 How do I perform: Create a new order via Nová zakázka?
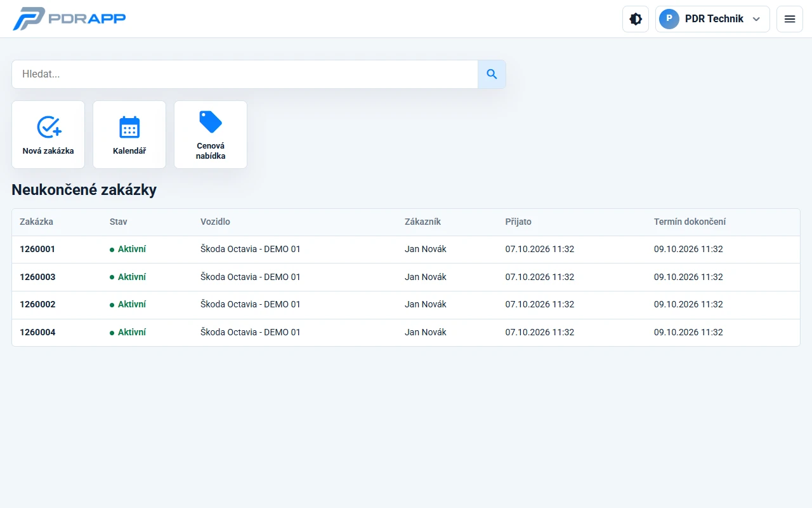[x=48, y=135]
